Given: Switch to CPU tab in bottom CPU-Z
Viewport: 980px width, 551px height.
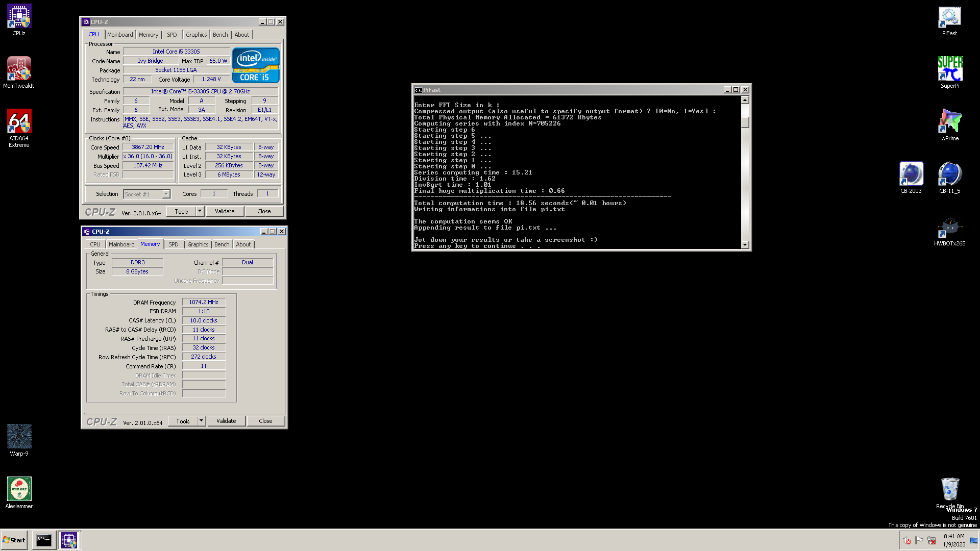Looking at the screenshot, I should (95, 244).
